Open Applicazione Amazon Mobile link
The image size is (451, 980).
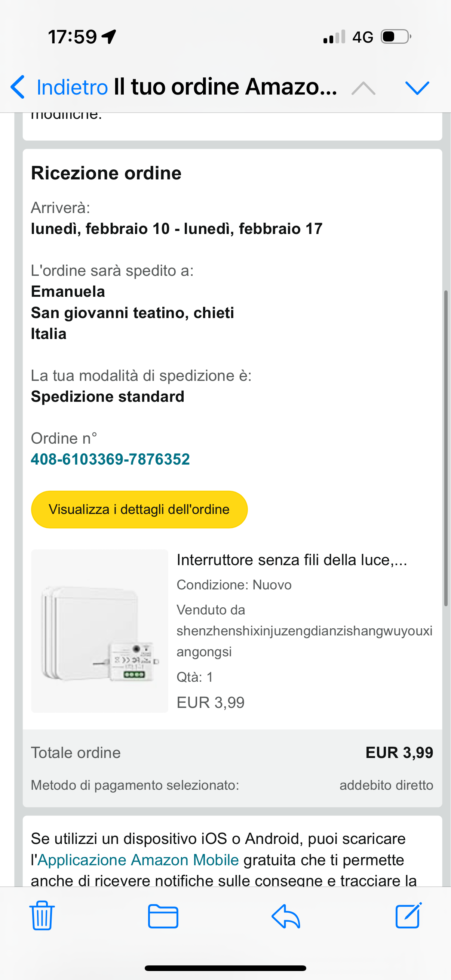138,860
